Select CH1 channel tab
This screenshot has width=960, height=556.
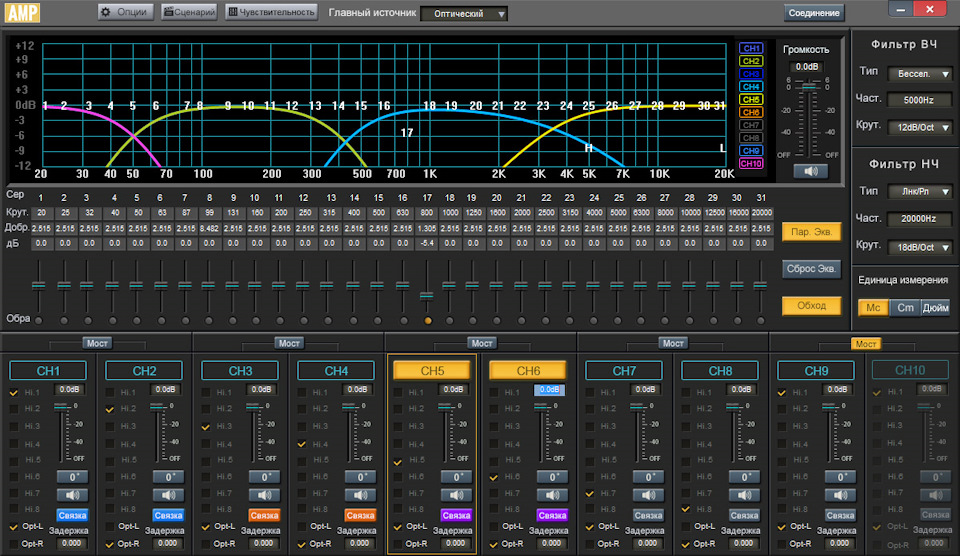48,370
